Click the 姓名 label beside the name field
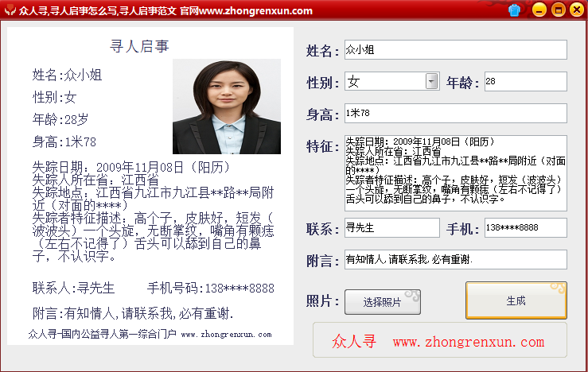 click(x=322, y=51)
